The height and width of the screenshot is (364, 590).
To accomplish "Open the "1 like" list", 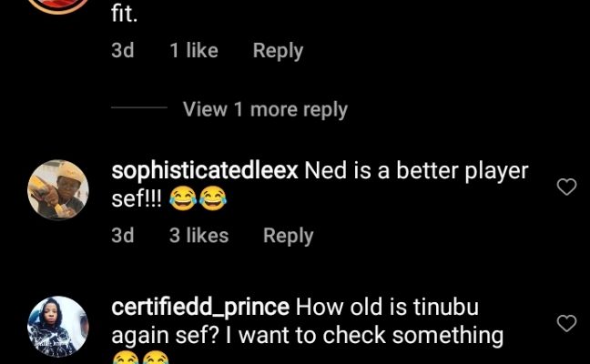I will [x=193, y=52].
